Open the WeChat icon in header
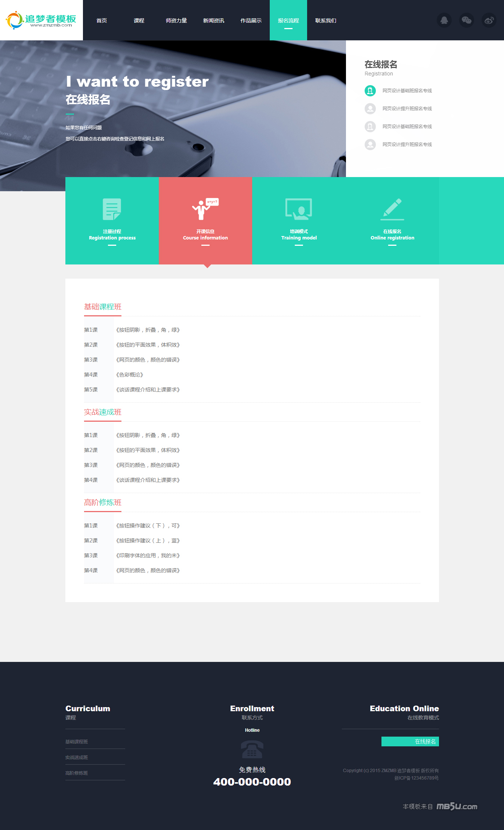Screen dimensions: 504x830 click(x=466, y=20)
